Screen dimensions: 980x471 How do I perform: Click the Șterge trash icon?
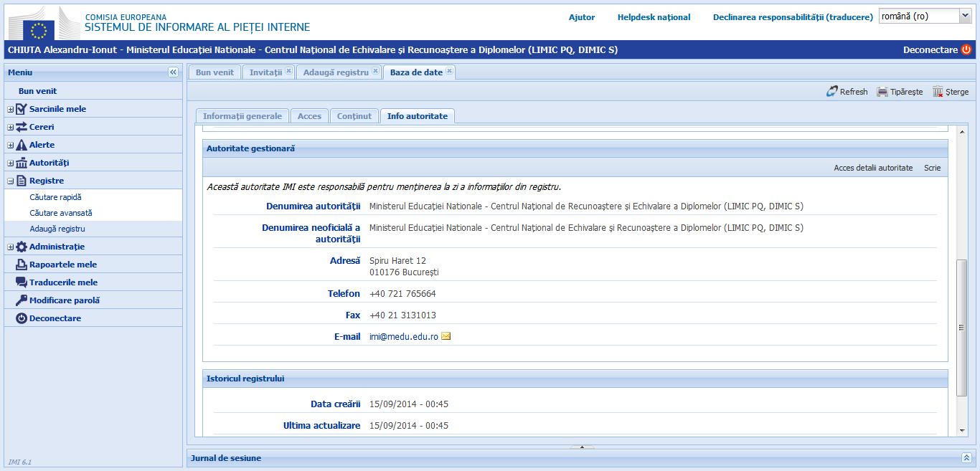coord(936,91)
